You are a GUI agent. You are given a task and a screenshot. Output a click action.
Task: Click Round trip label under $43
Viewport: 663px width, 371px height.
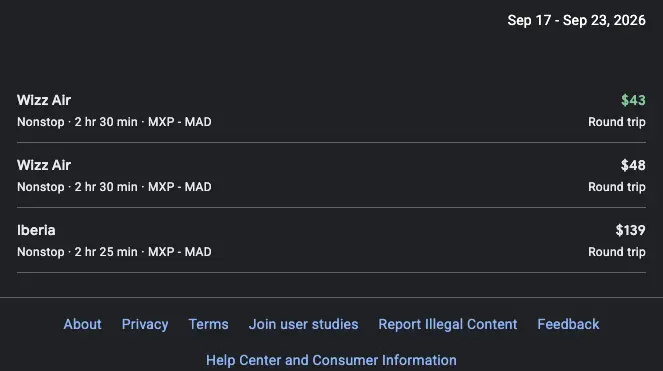[616, 122]
